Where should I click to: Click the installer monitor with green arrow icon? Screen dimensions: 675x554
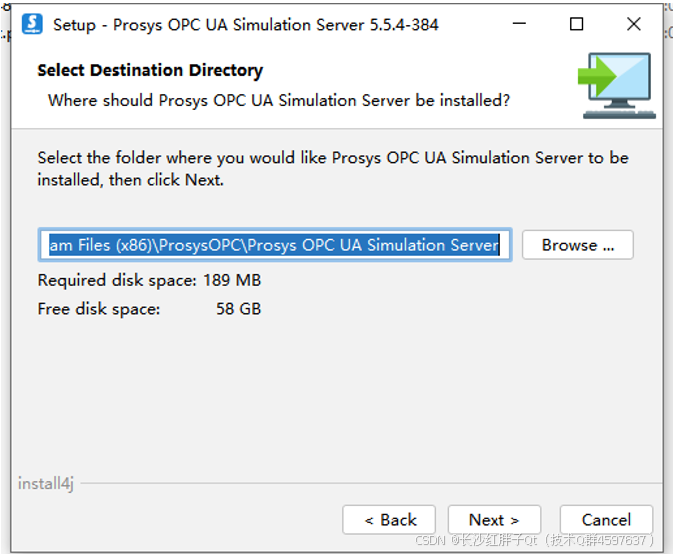point(616,86)
